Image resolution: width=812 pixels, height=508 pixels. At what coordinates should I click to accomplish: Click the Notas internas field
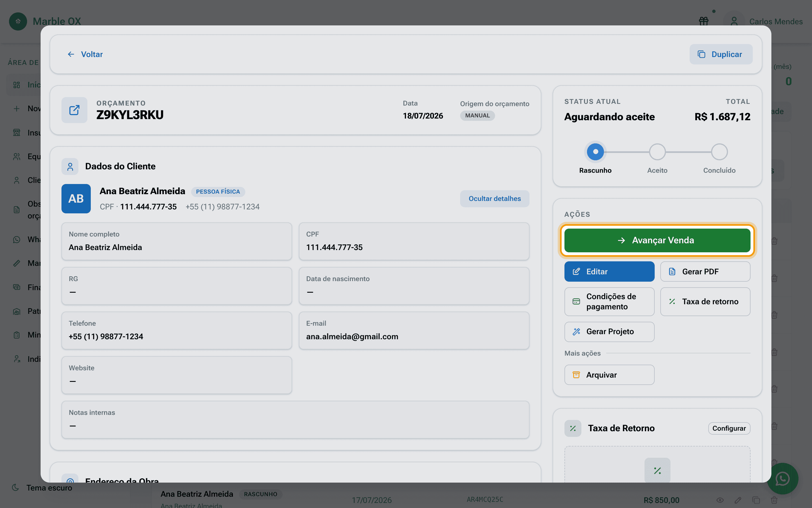pyautogui.click(x=295, y=420)
